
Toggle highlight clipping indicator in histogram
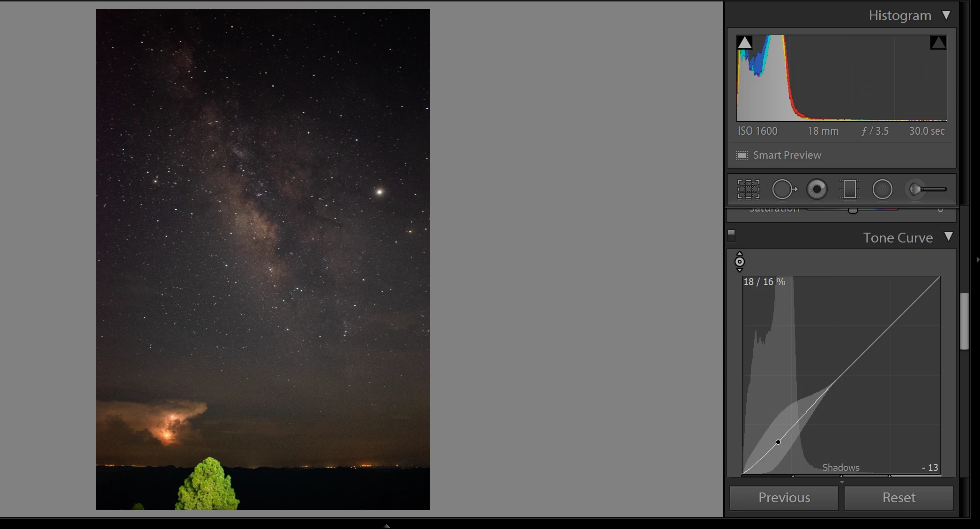pyautogui.click(x=938, y=43)
